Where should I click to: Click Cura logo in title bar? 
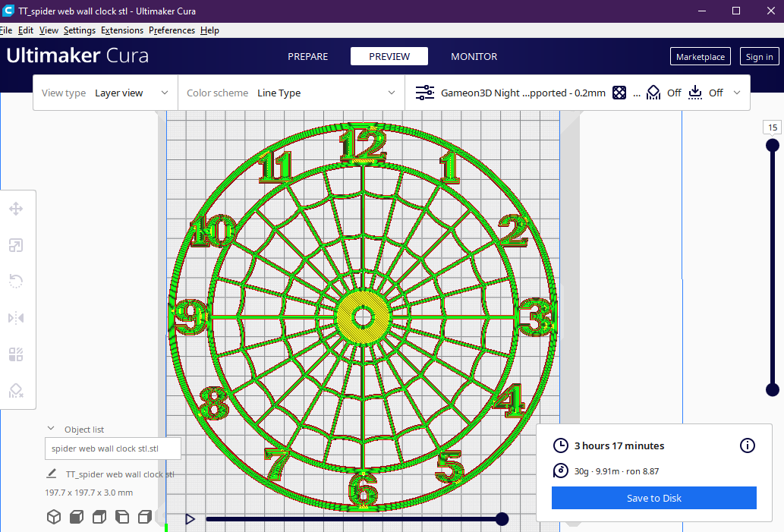8,11
